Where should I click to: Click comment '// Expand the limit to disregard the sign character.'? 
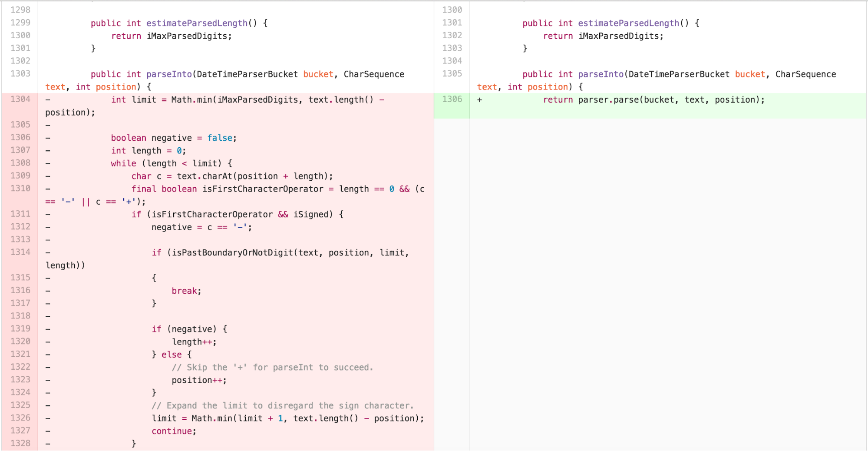click(282, 406)
